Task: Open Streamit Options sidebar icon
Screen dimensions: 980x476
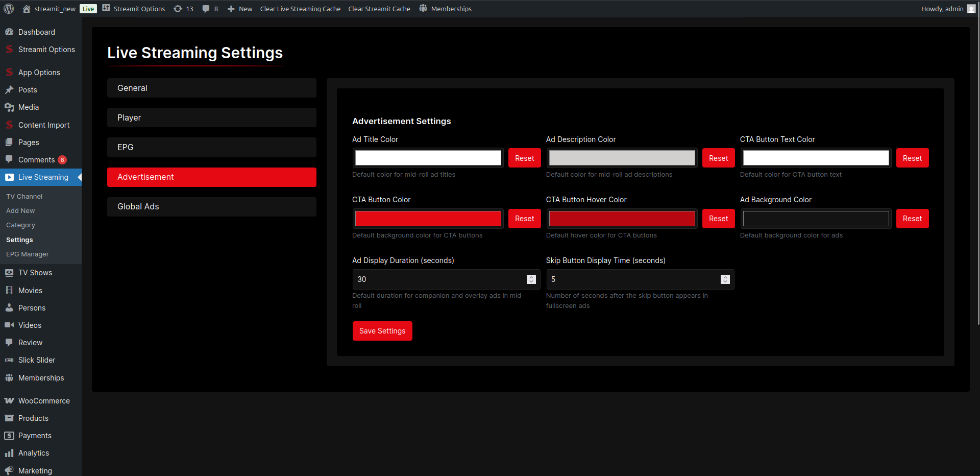Action: point(9,50)
